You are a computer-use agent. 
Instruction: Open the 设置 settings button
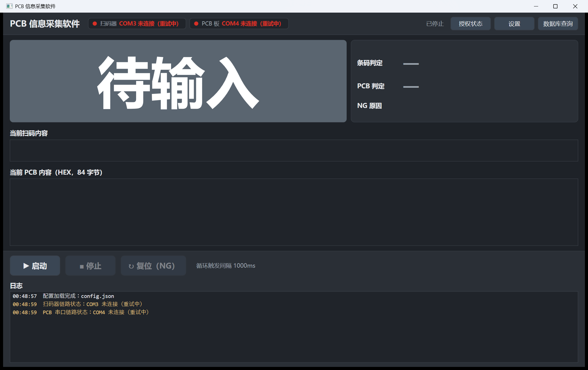point(514,24)
